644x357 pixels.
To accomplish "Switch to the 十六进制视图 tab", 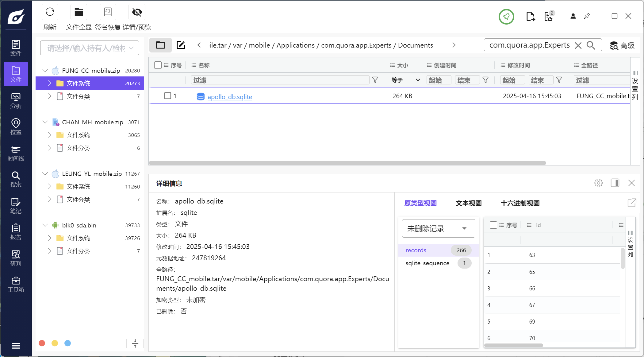I will (520, 203).
